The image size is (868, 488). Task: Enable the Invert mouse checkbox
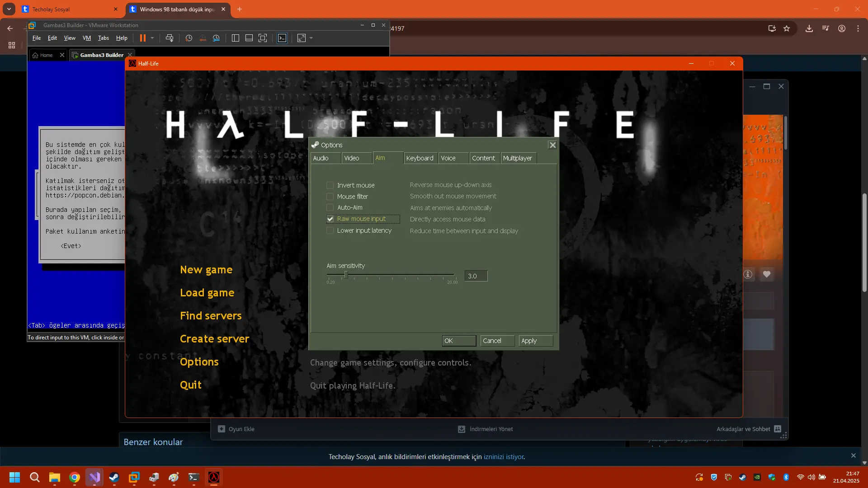330,185
